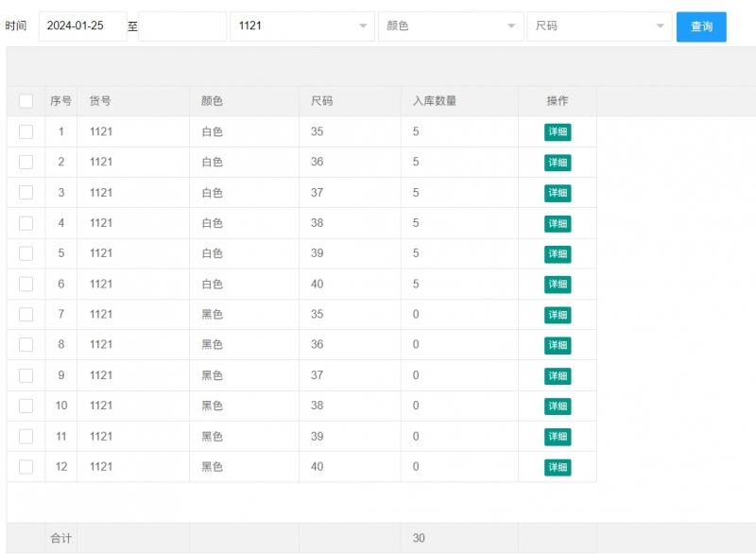Show 详细 details for row 12

click(558, 467)
